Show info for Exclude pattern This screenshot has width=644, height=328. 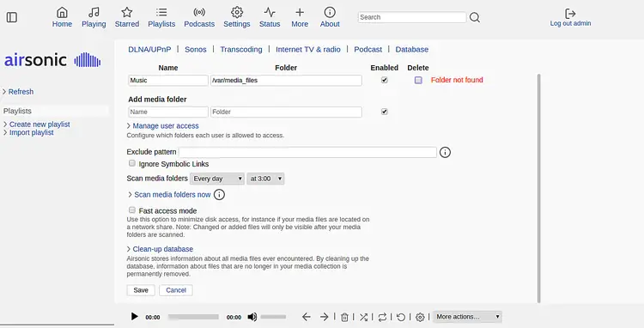pyautogui.click(x=445, y=152)
